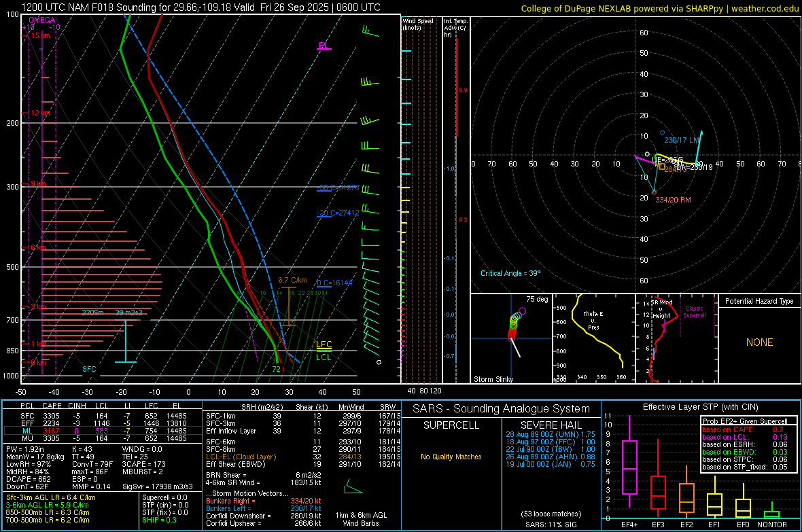Click the 'SARS - Sounding Analogue System' title
Image resolution: width=802 pixels, height=532 pixels.
pos(501,409)
